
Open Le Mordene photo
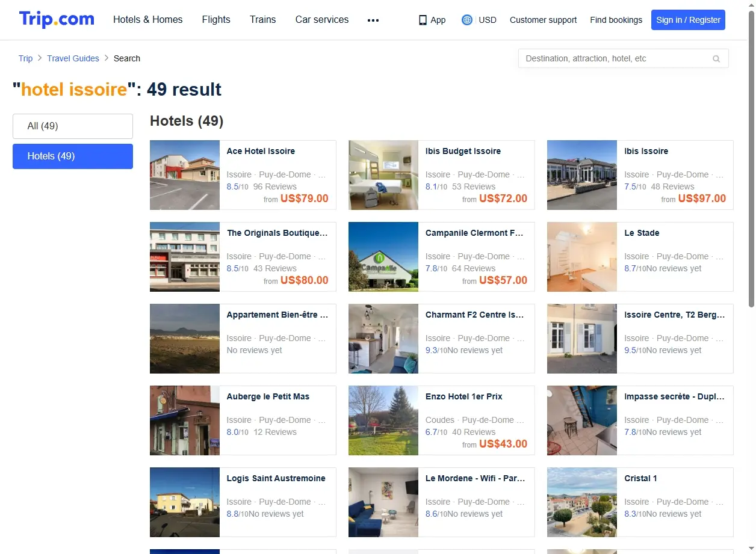pos(383,502)
